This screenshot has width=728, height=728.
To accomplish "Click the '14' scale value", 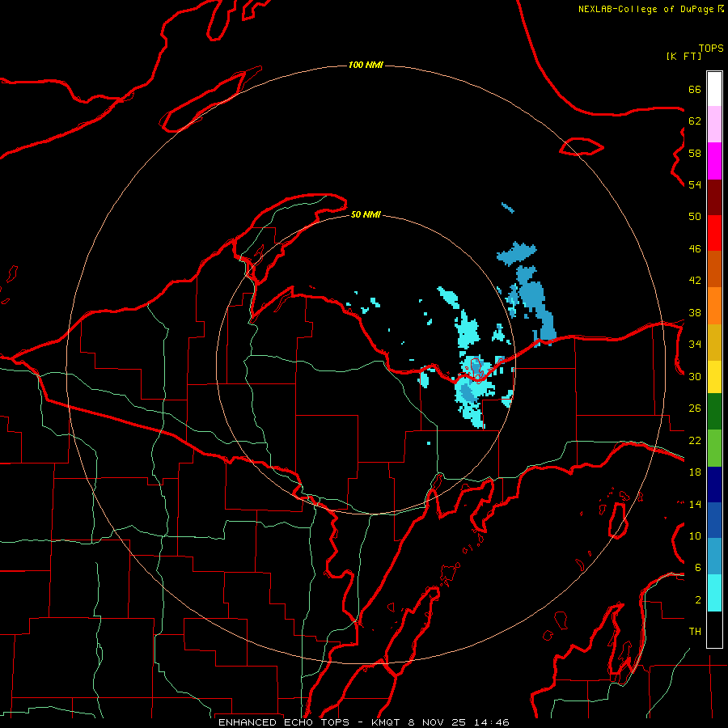I will click(695, 504).
